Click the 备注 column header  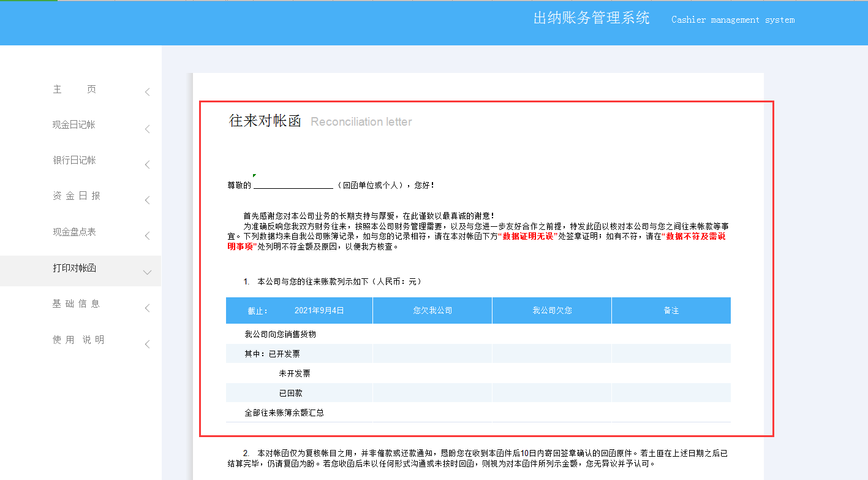click(671, 310)
